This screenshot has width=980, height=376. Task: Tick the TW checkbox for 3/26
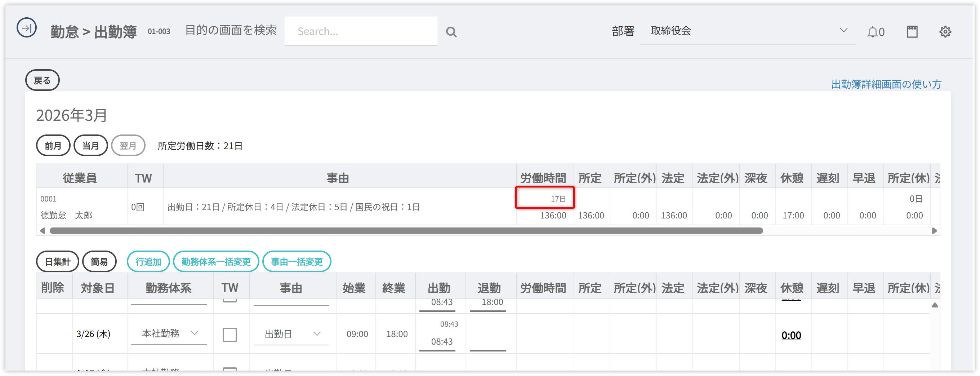pos(230,335)
